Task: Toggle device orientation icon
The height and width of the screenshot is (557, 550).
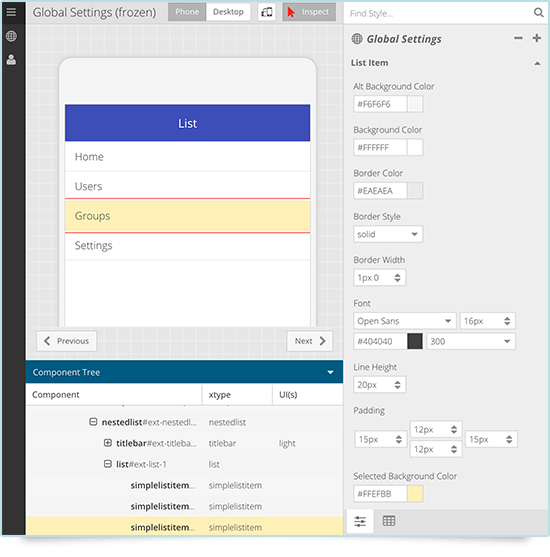Action: coord(266,12)
